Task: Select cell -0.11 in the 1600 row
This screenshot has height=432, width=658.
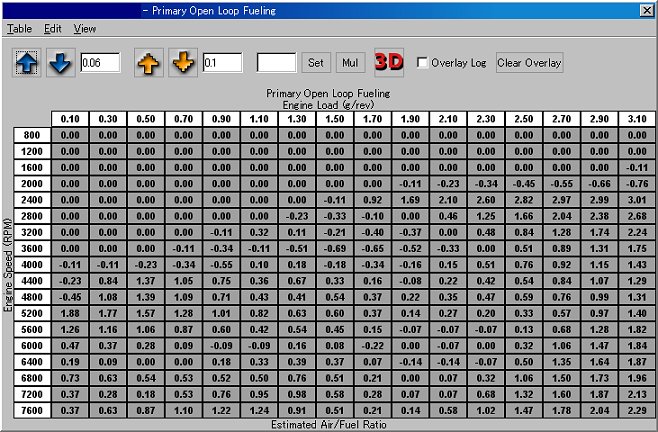Action: tap(637, 168)
